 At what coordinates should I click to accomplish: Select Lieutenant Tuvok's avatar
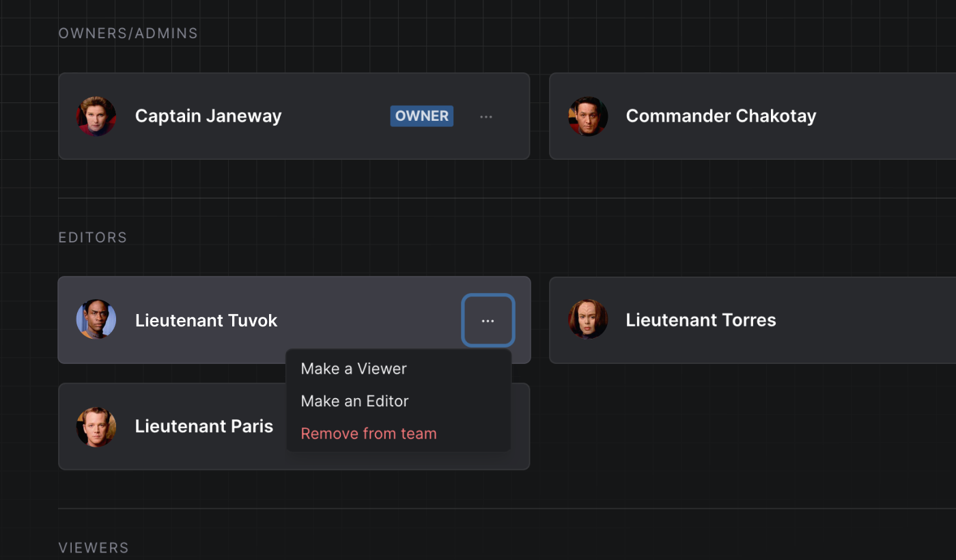96,320
